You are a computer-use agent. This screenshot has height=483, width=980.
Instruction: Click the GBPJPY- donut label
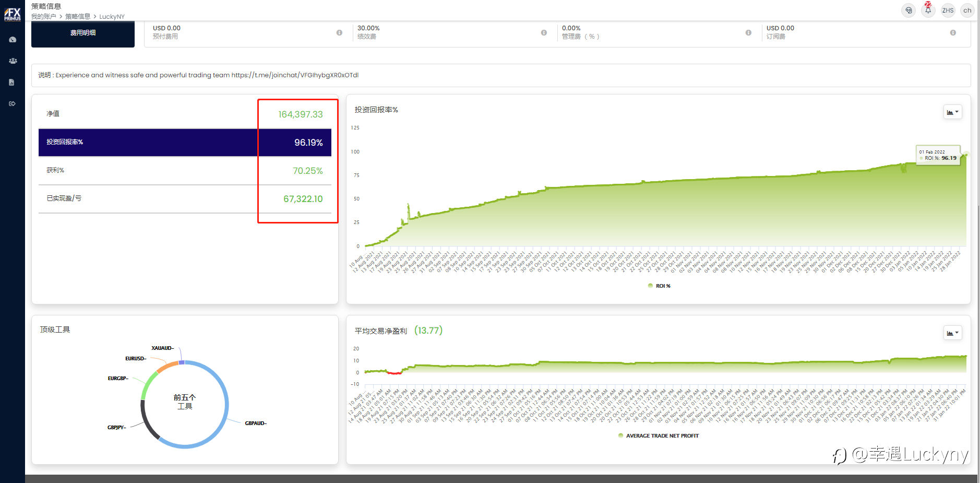pyautogui.click(x=117, y=428)
